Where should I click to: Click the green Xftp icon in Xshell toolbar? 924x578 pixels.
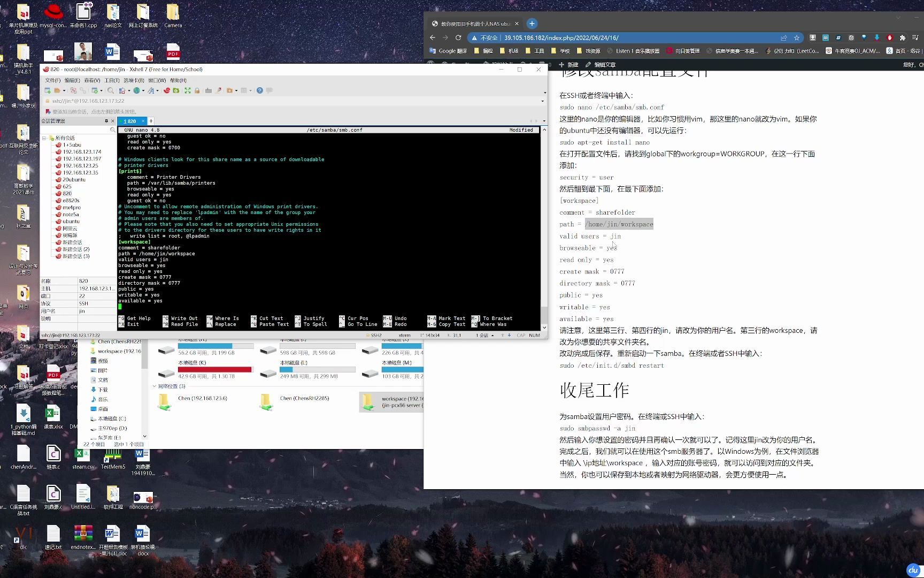pyautogui.click(x=176, y=90)
